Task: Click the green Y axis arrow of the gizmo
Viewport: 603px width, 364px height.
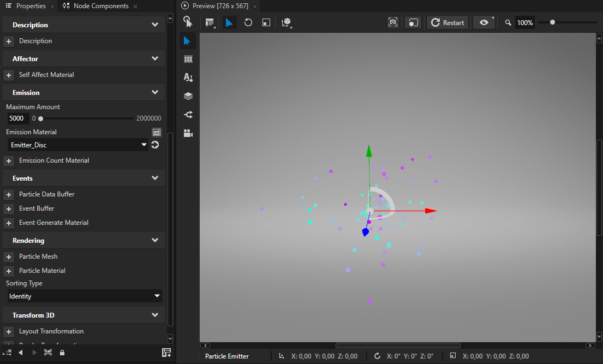Action: 369,151
